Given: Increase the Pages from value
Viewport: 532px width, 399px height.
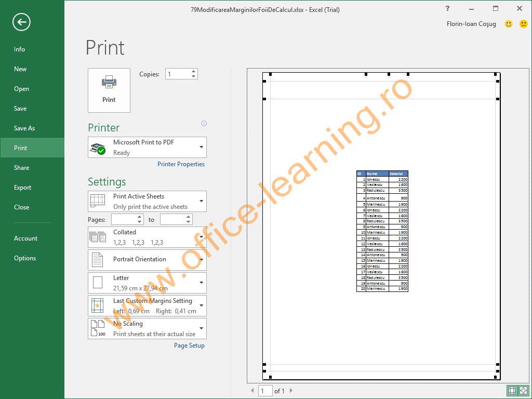Looking at the screenshot, I should point(140,217).
